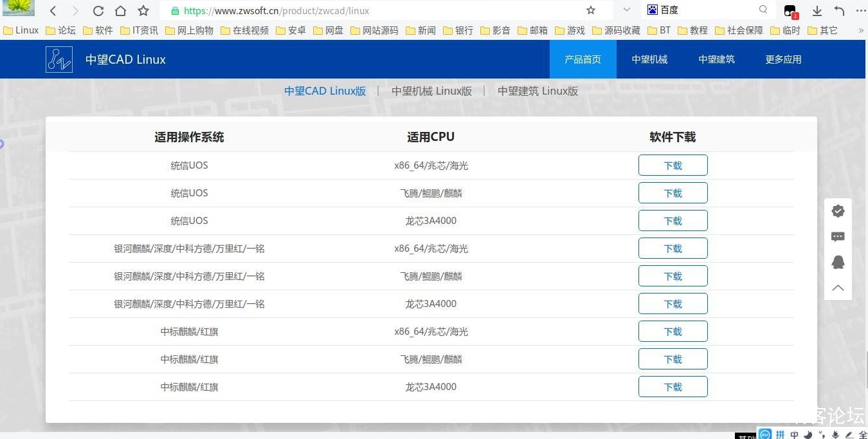Toggle the 拼 pinyin mode in IME bar

click(x=780, y=434)
